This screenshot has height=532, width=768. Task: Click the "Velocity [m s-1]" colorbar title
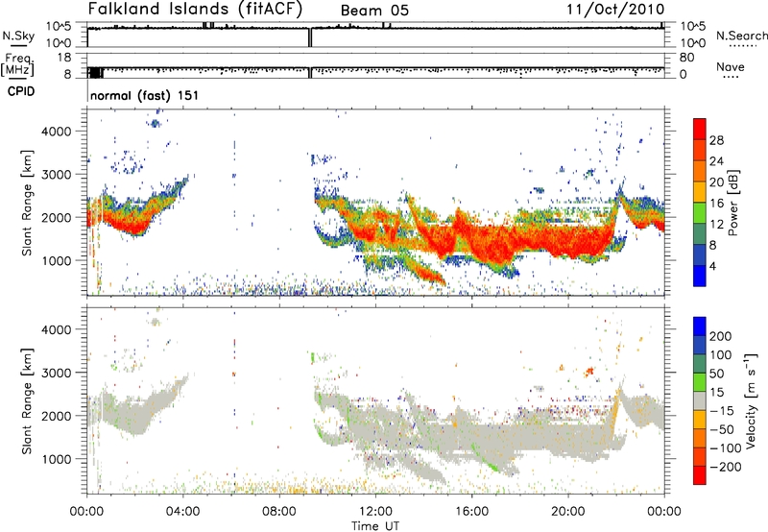(x=750, y=400)
